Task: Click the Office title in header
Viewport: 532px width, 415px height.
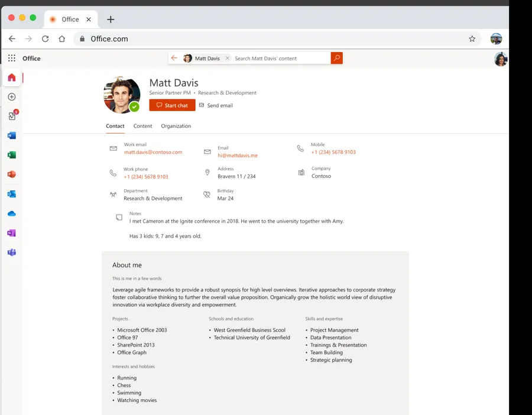Action: tap(31, 59)
